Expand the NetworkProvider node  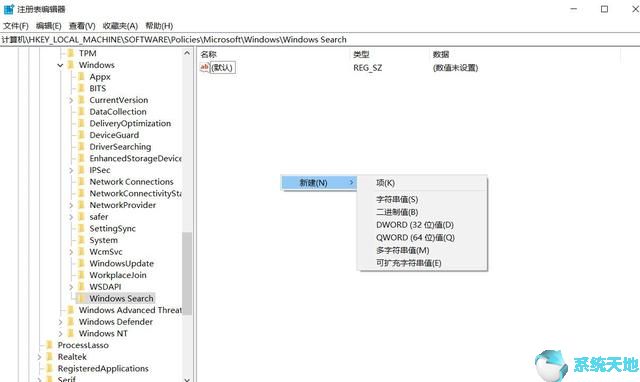71,205
